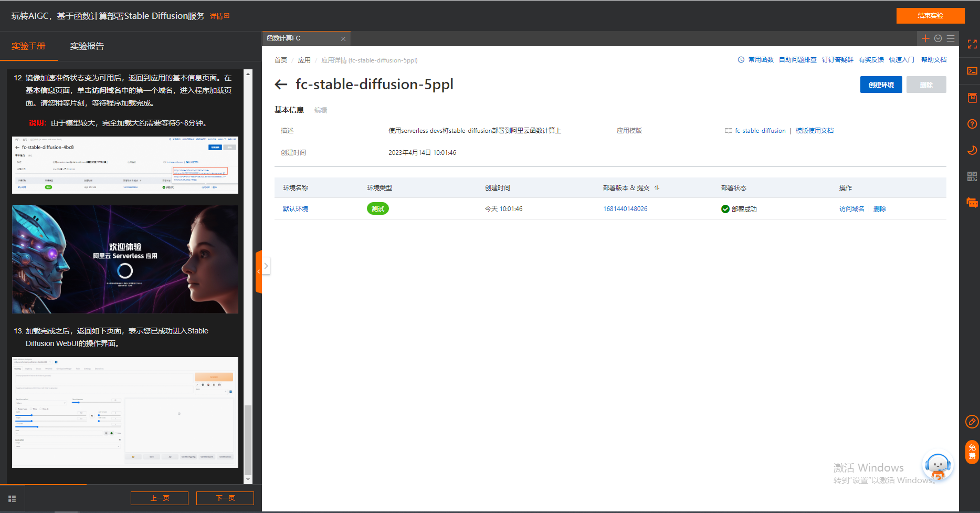Screen dimensions: 980x513
Task: Click the orange 免费 badge
Action: tap(972, 452)
